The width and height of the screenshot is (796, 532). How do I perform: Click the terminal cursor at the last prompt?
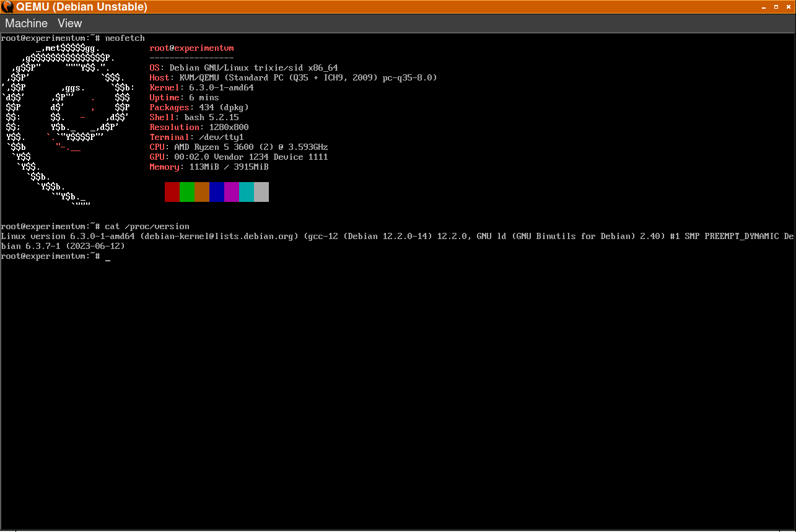tap(108, 256)
